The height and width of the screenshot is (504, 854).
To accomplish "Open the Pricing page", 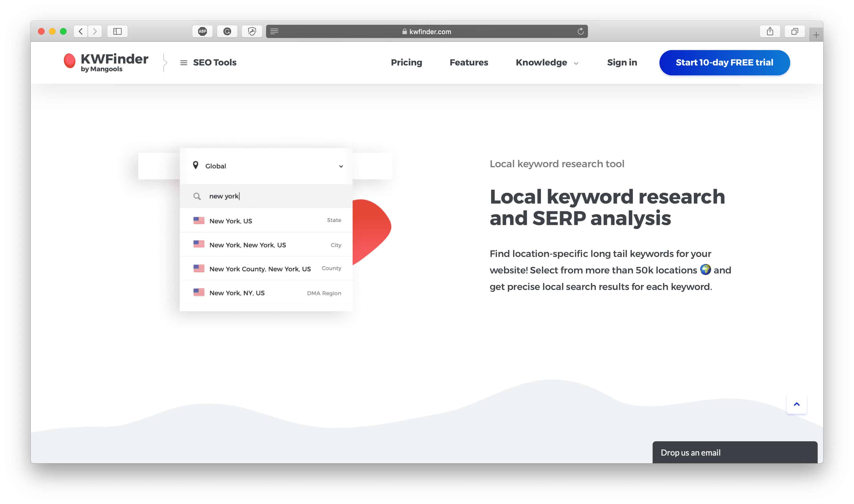I will 406,62.
